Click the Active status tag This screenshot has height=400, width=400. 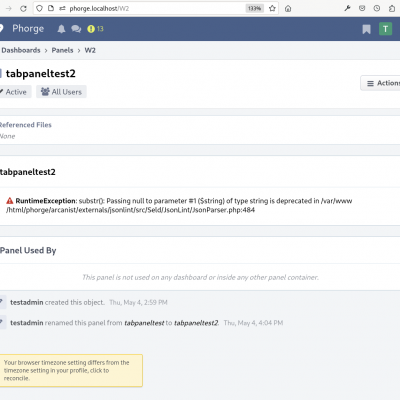point(15,92)
